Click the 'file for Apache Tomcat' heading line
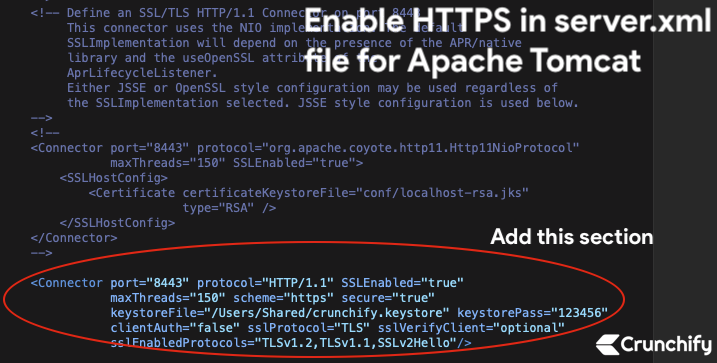The width and height of the screenshot is (717, 363). [x=473, y=60]
